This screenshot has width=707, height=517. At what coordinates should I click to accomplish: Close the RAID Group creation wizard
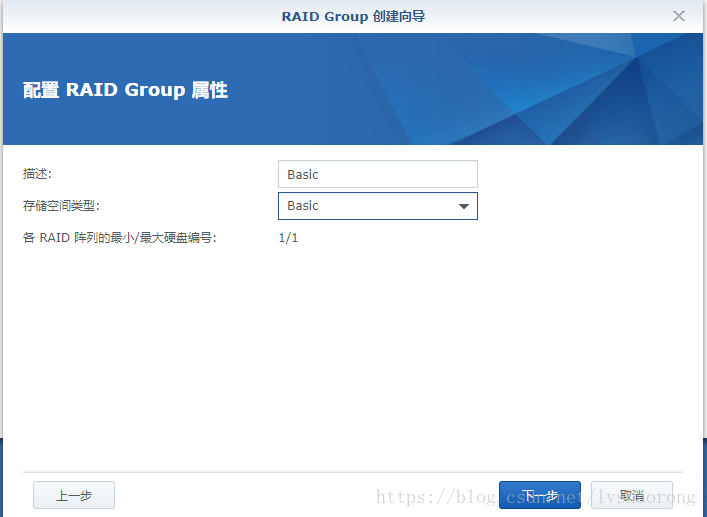point(679,16)
